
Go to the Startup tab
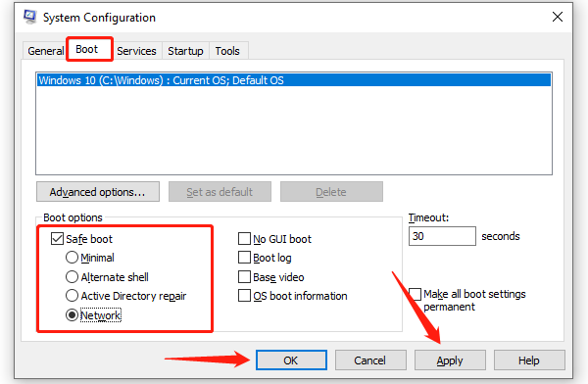click(185, 51)
